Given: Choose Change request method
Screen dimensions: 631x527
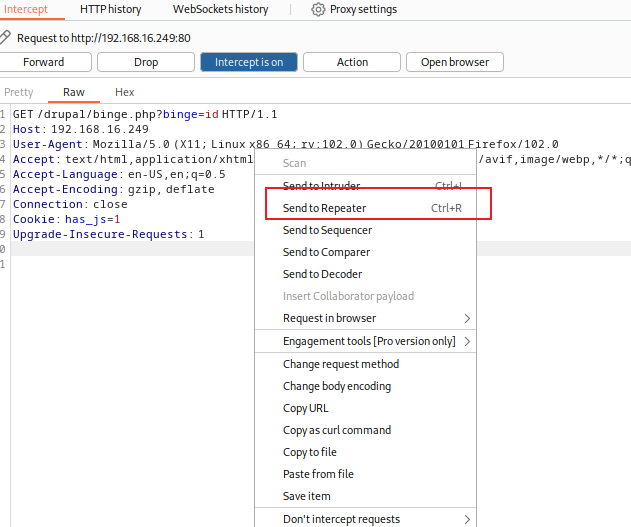Looking at the screenshot, I should (x=365, y=364).
